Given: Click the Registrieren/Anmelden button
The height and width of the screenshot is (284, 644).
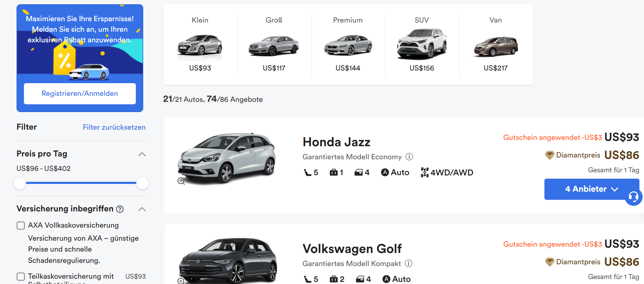Looking at the screenshot, I should point(80,94).
